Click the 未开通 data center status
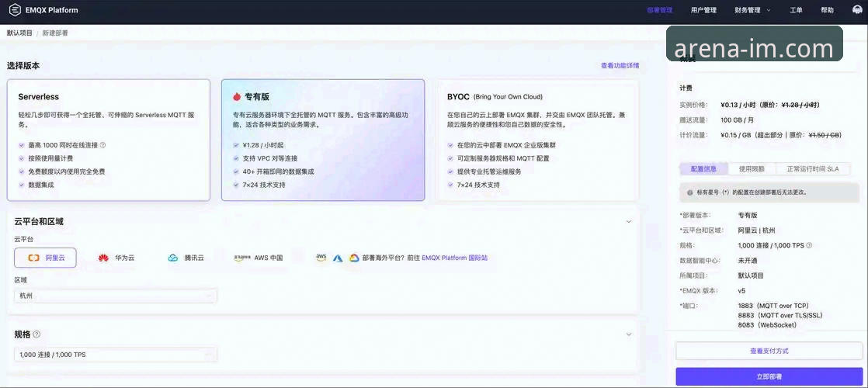This screenshot has width=868, height=388. coord(748,260)
